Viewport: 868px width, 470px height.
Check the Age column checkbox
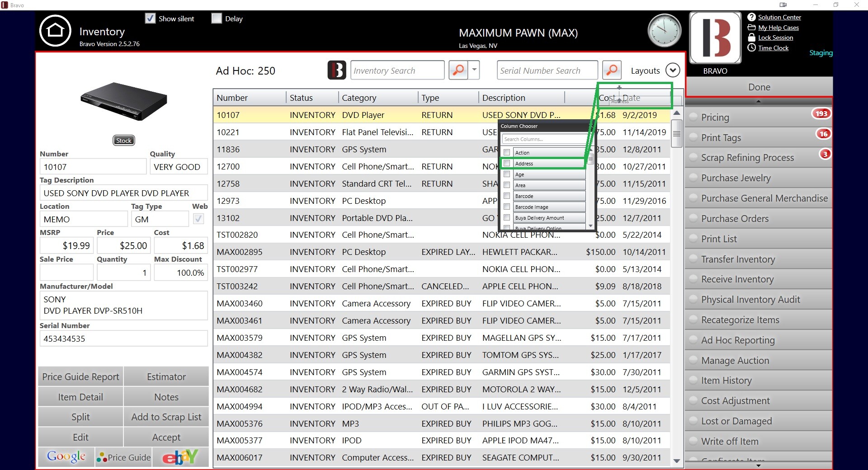click(507, 174)
